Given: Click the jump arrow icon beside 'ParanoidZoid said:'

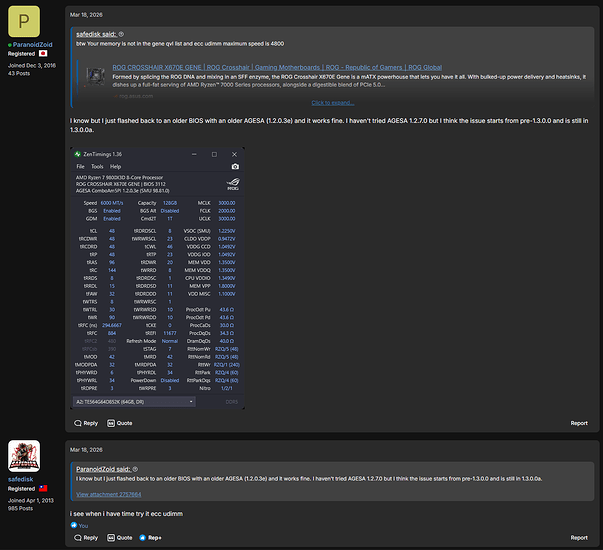Looking at the screenshot, I should [135, 469].
